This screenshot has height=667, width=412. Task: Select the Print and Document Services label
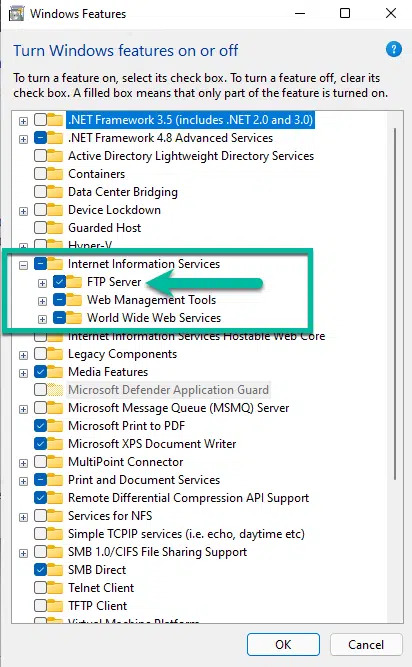pos(144,480)
